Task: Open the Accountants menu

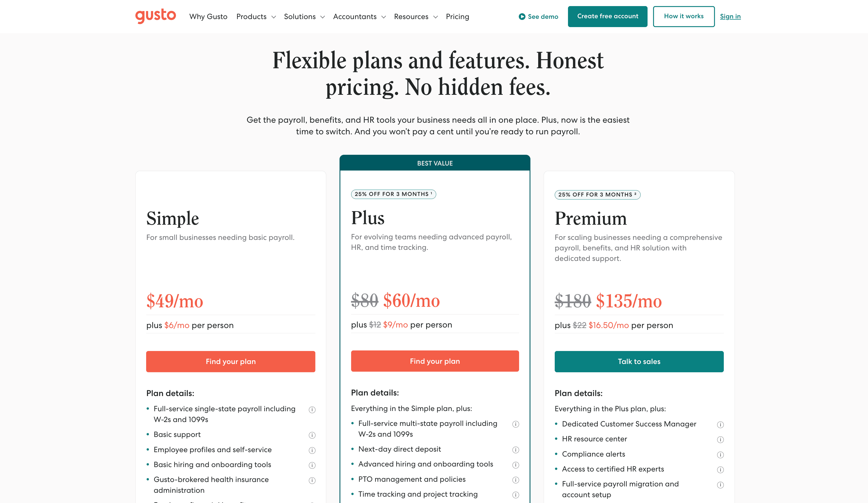Action: pos(359,17)
